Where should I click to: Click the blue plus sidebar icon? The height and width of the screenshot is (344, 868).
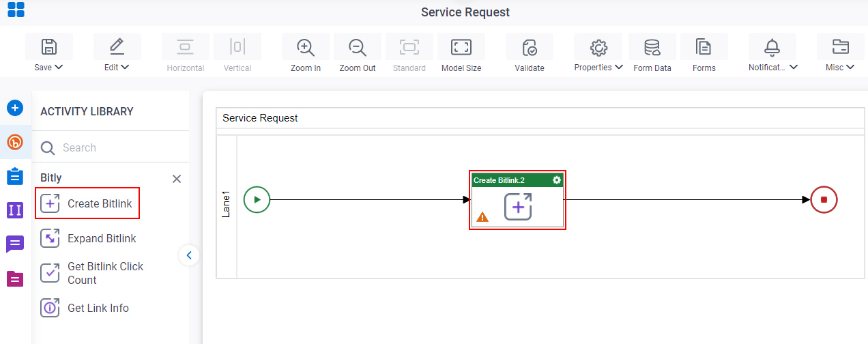click(x=15, y=108)
